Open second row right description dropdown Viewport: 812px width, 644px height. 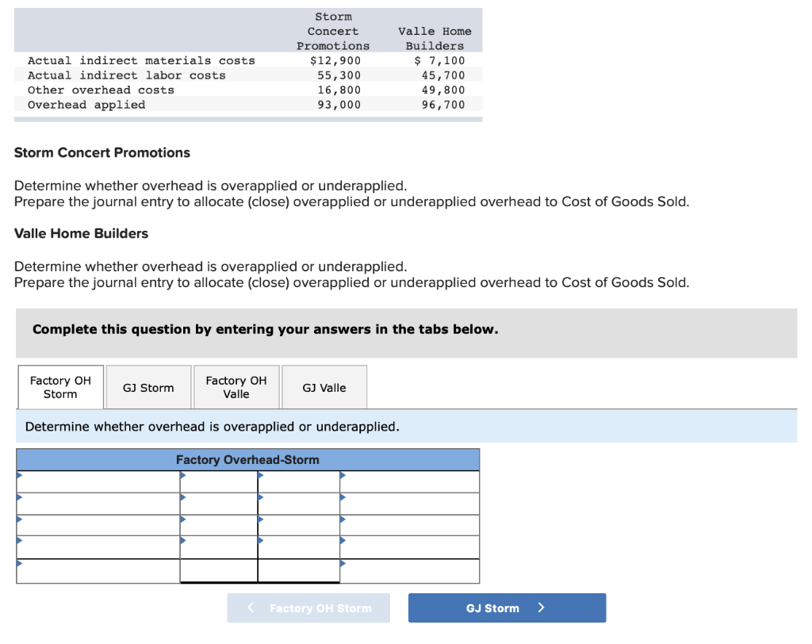[x=410, y=504]
